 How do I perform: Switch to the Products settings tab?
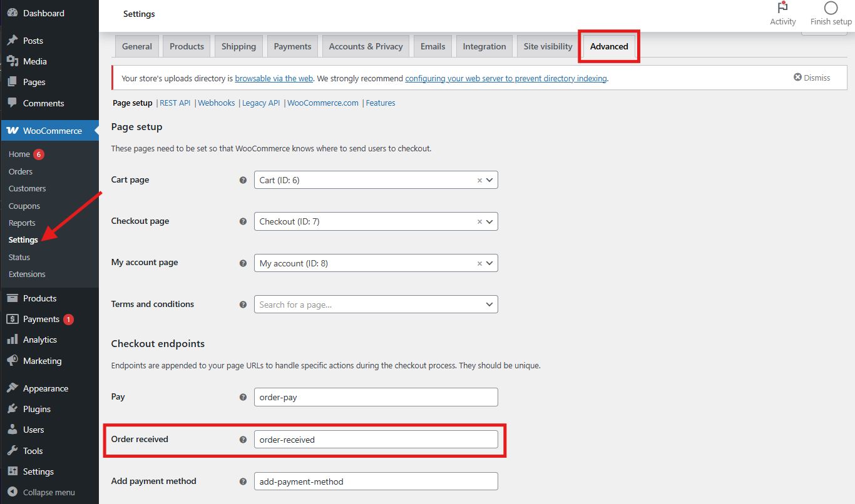[x=187, y=46]
